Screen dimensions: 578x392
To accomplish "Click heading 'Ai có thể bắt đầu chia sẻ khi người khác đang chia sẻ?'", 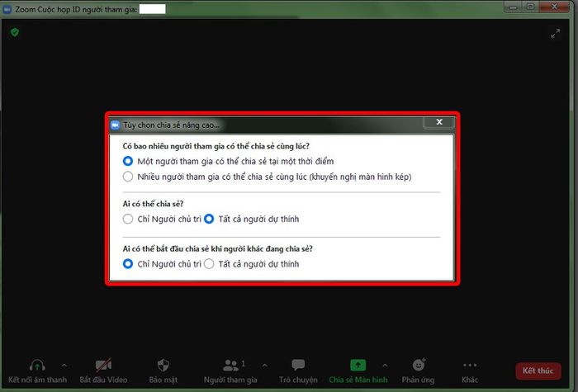I will [217, 248].
